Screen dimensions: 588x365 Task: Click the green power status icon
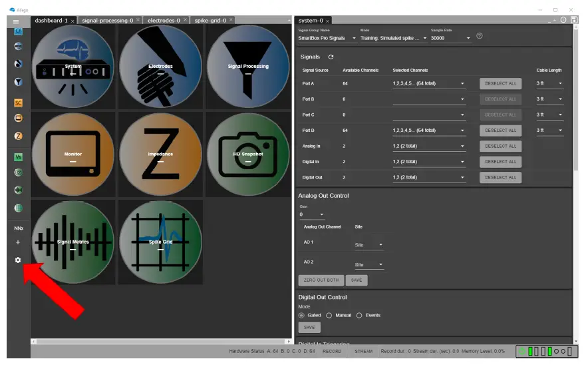522,352
